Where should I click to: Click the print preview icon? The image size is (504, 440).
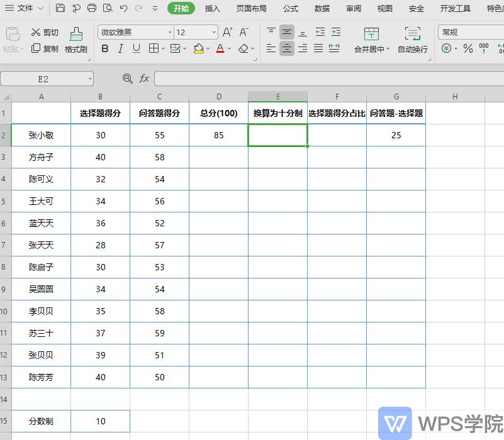pos(107,8)
